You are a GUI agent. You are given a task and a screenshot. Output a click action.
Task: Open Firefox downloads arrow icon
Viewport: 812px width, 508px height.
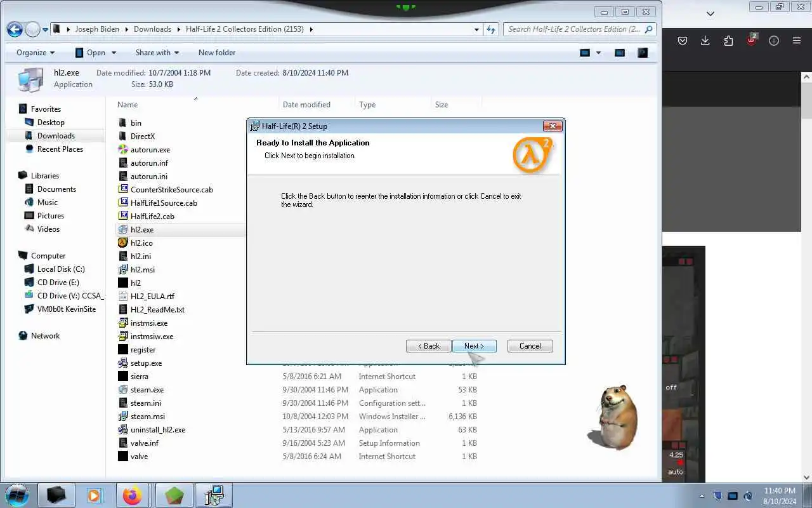(705, 41)
